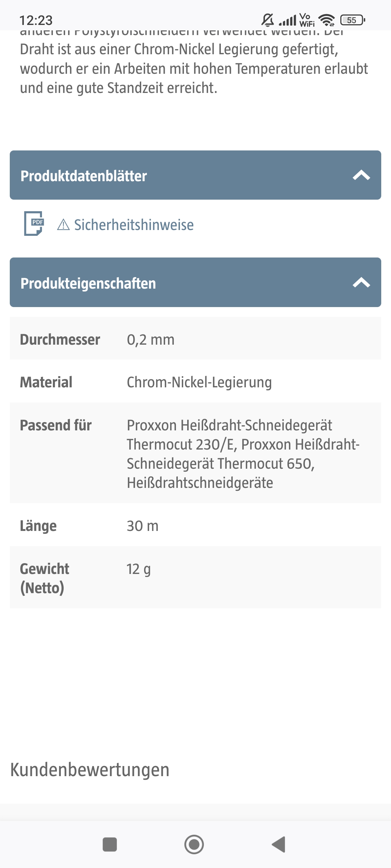Tap the Produkteigenschaften section header
Image resolution: width=391 pixels, height=868 pixels.
click(195, 282)
